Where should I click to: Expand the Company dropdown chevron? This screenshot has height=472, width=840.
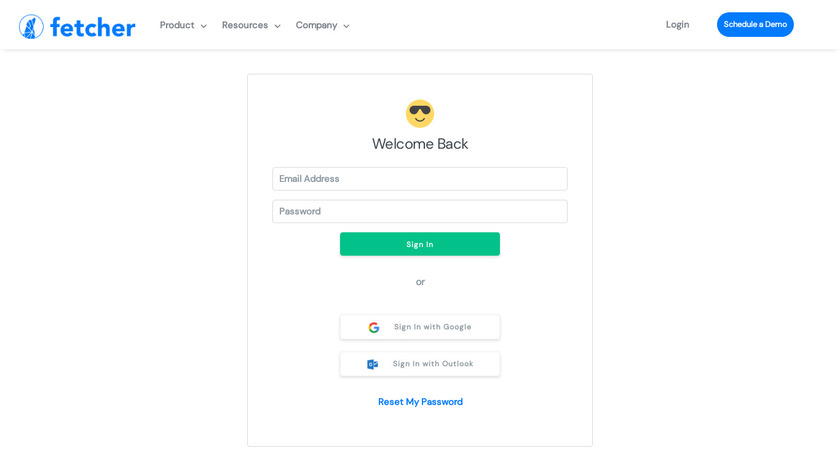click(346, 26)
